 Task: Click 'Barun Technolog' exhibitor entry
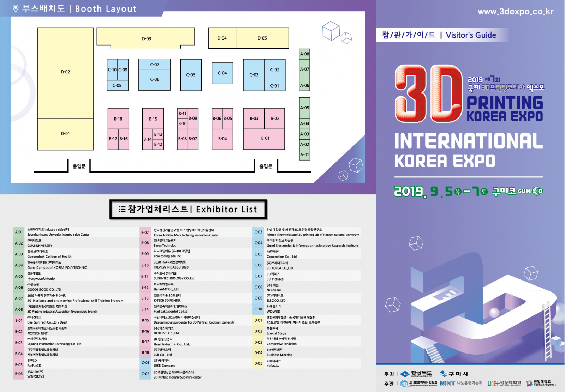165,246
